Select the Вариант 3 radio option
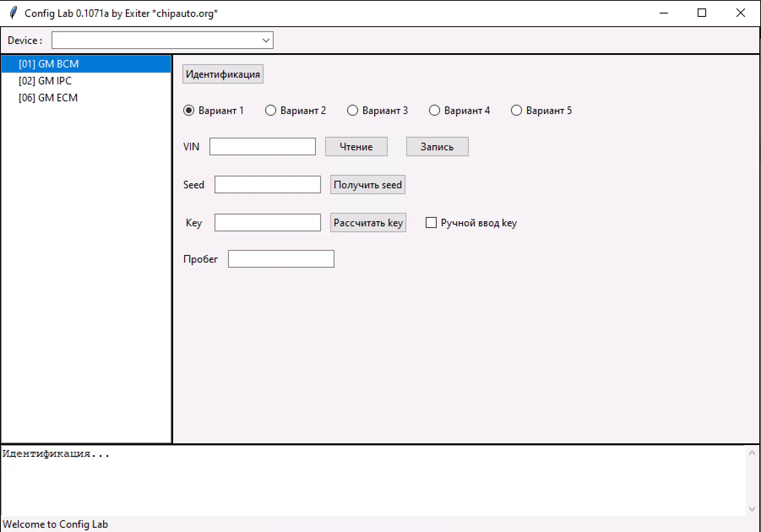The width and height of the screenshot is (761, 532). [x=353, y=110]
